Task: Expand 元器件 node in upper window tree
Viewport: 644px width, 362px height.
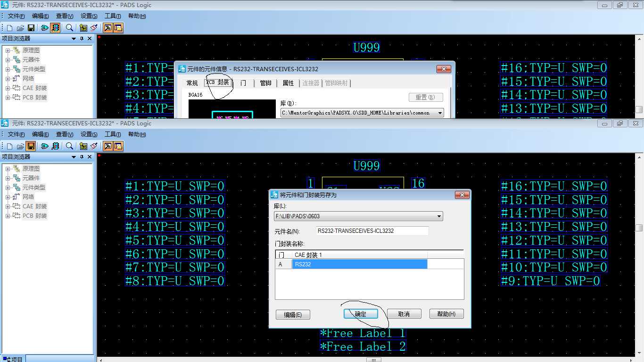Action: [8, 60]
